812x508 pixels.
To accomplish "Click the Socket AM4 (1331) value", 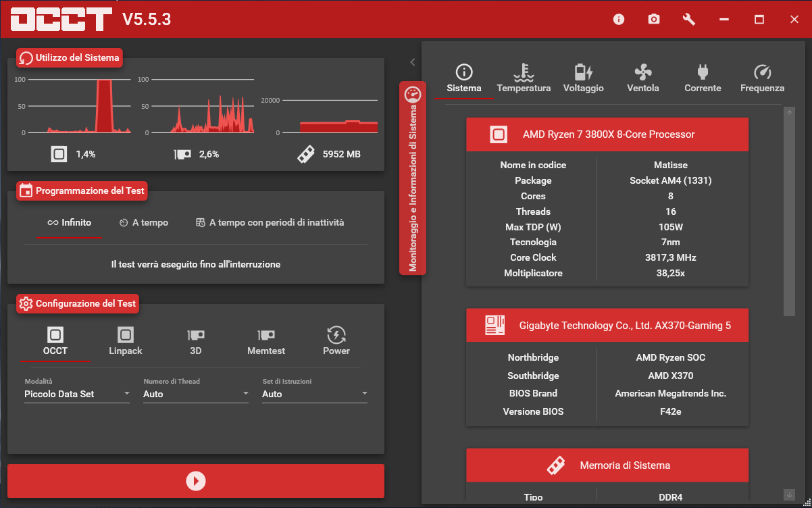I will [x=671, y=180].
